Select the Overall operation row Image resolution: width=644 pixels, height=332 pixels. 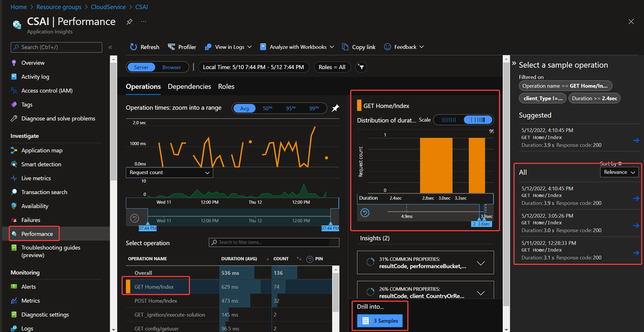[x=228, y=273]
